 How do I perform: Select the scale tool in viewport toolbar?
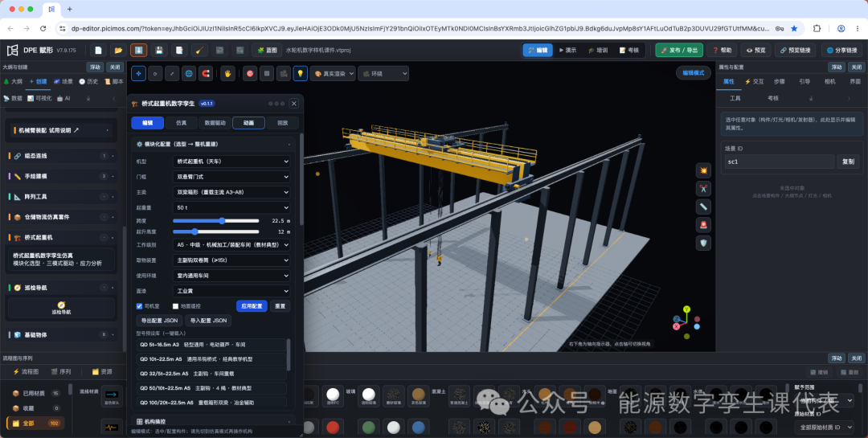[x=172, y=73]
